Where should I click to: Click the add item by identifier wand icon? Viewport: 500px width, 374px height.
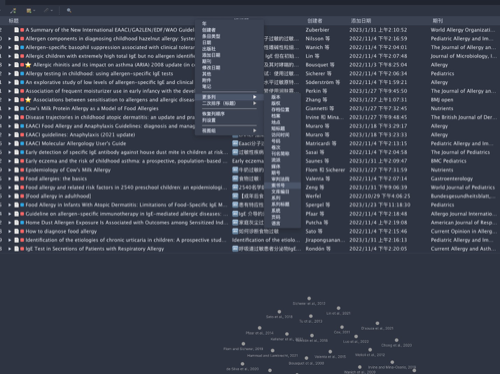coord(13,11)
